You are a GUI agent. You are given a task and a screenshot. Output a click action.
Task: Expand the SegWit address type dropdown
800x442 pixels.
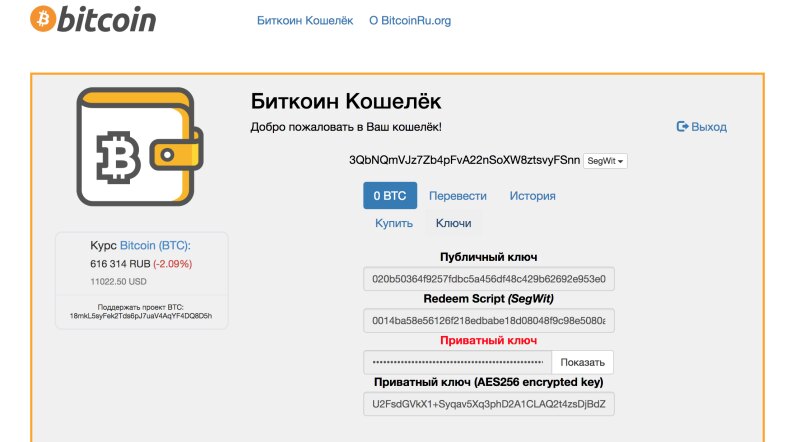click(x=606, y=161)
